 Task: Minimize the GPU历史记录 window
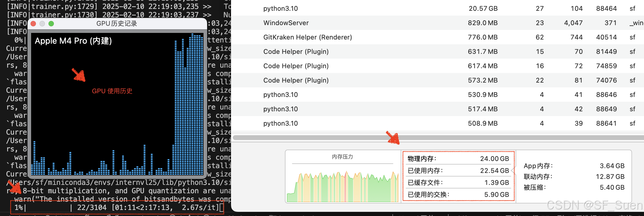42,24
